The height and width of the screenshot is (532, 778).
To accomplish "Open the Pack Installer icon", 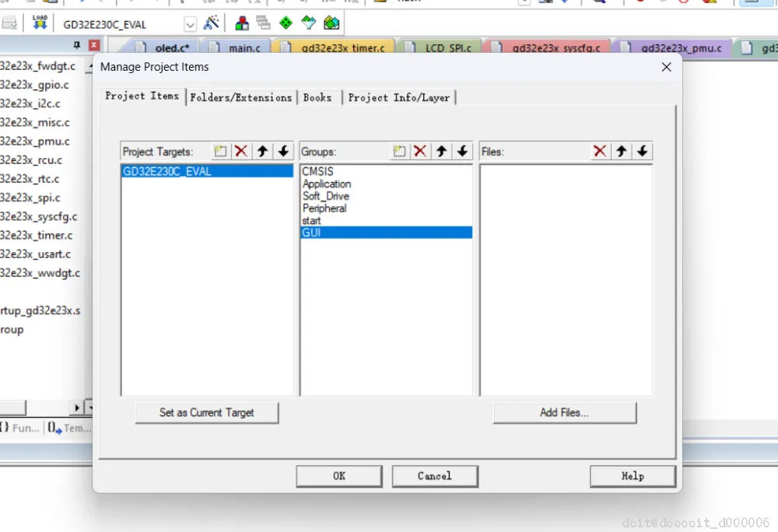I will [331, 23].
